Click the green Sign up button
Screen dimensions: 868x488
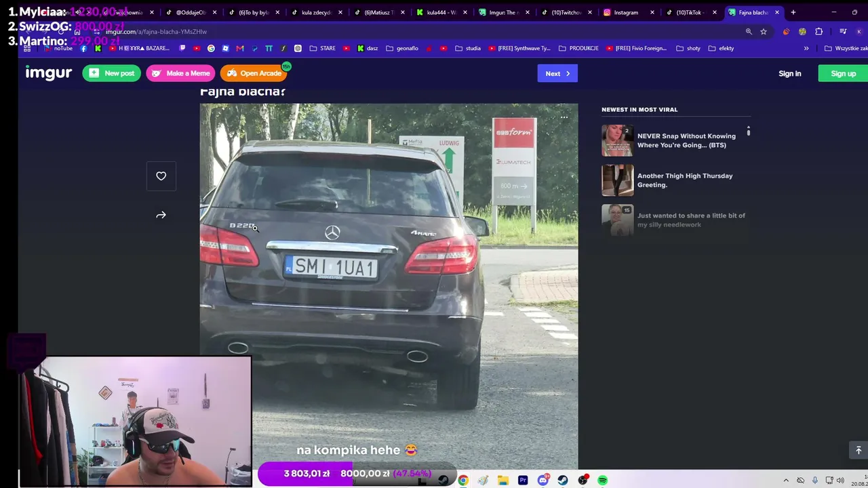pyautogui.click(x=843, y=73)
